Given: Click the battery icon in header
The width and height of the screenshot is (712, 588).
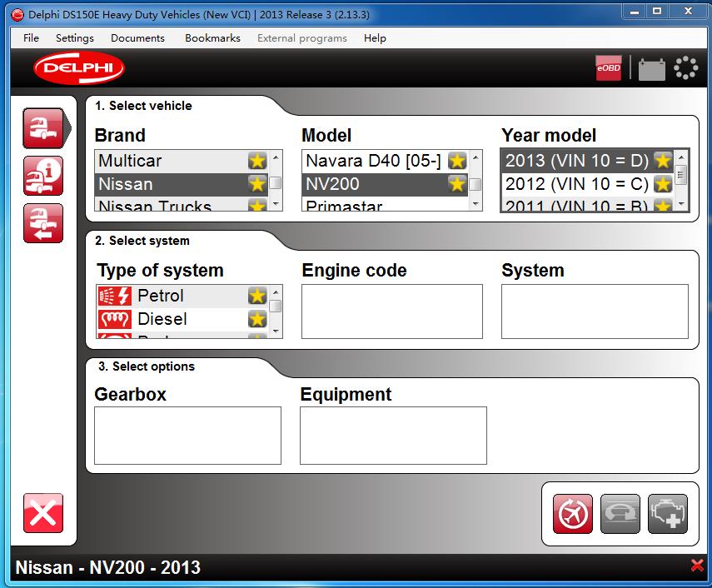Looking at the screenshot, I should click(x=651, y=69).
